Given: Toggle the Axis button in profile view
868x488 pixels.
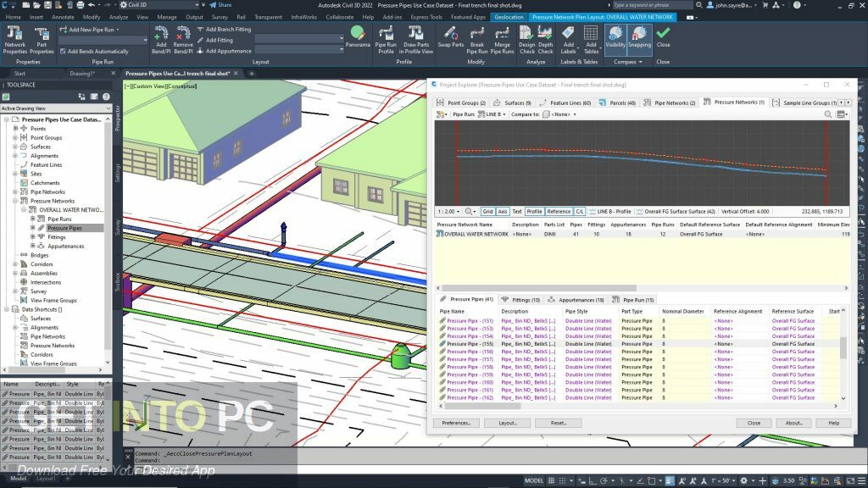Looking at the screenshot, I should [x=502, y=211].
